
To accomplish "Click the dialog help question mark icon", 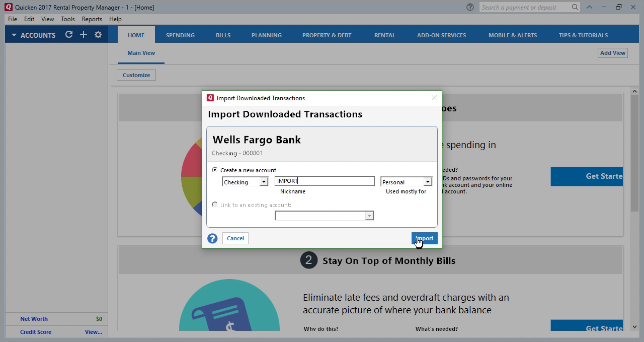I will 212,238.
